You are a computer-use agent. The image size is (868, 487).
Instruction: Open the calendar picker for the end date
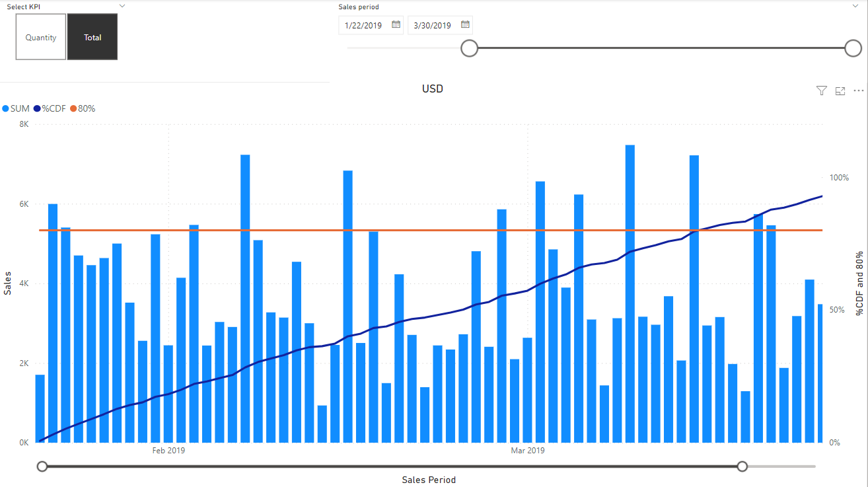coord(465,24)
